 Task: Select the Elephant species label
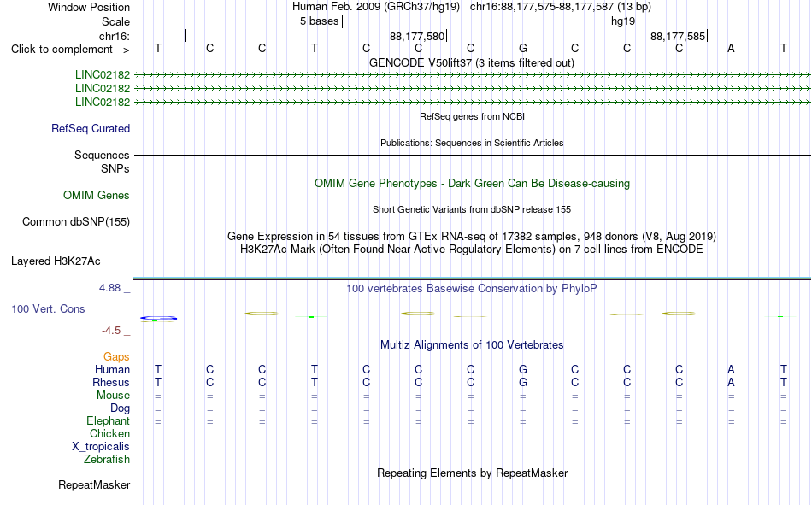[109, 420]
